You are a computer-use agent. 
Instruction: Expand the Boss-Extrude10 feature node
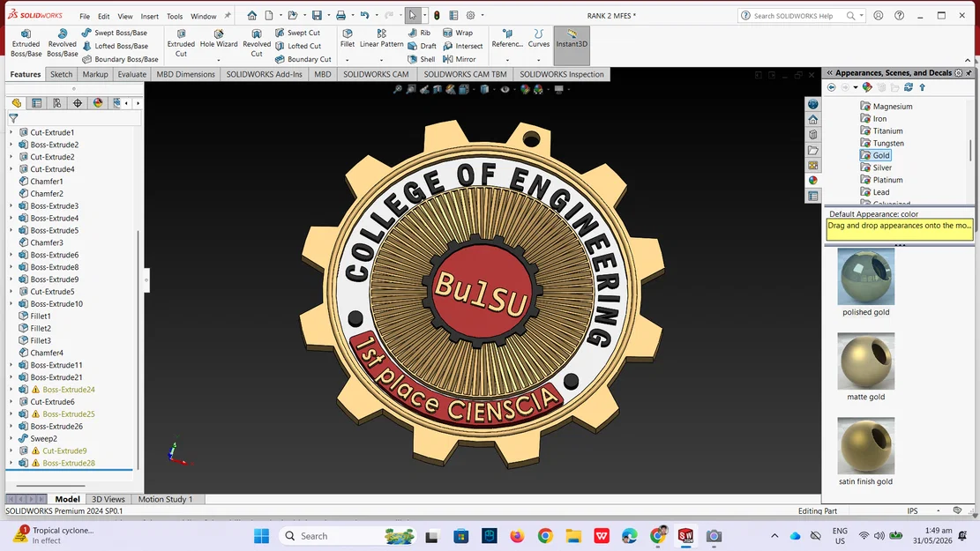tap(11, 303)
